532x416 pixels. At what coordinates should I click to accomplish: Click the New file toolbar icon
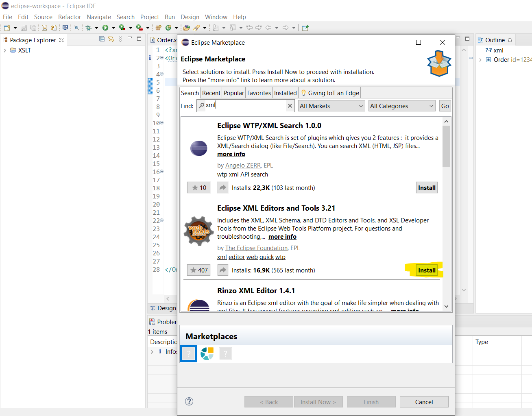(7, 28)
